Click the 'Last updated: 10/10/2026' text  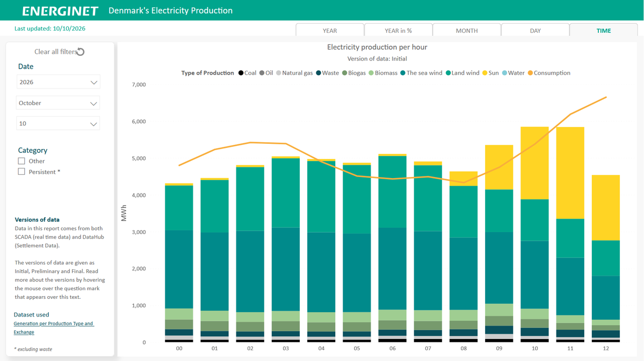[x=50, y=28]
